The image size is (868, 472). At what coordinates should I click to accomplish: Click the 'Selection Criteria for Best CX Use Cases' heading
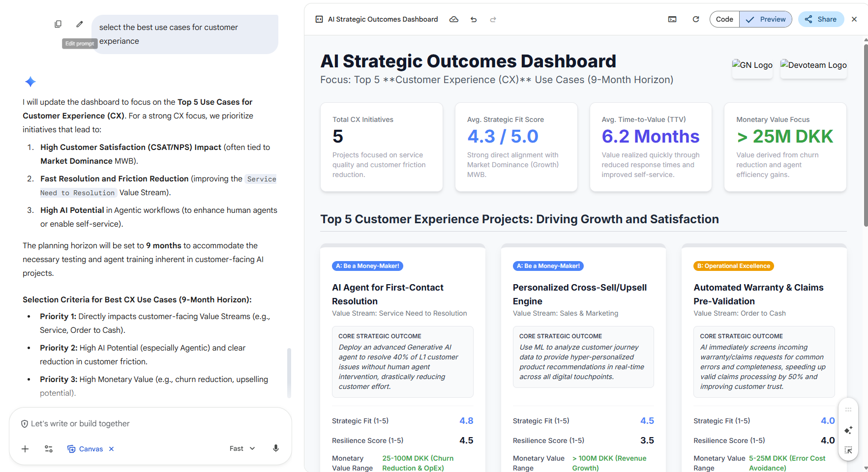137,300
